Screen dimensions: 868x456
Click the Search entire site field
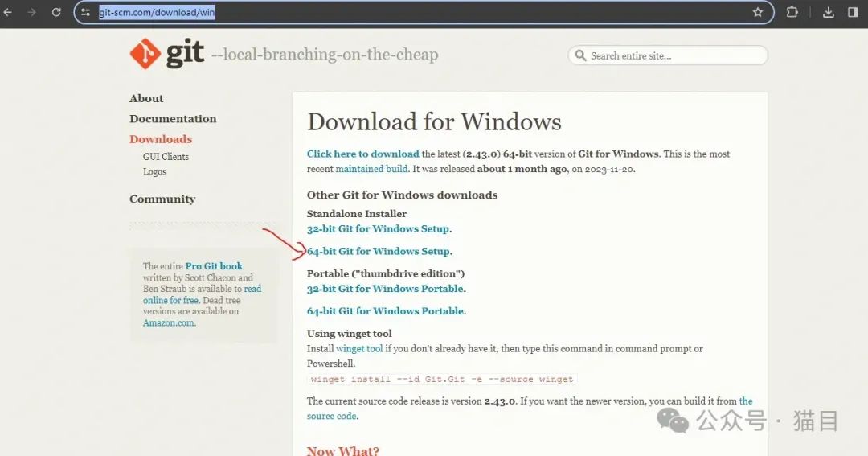pos(668,55)
